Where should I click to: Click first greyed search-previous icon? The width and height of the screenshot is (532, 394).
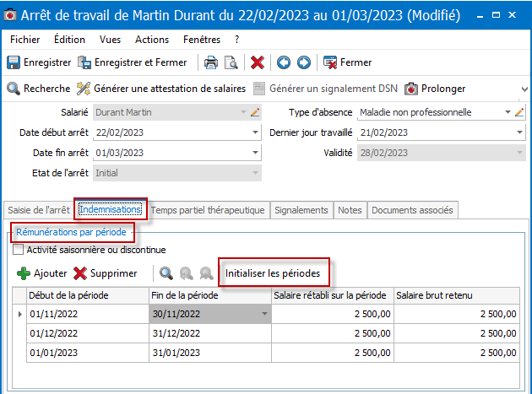pos(187,273)
